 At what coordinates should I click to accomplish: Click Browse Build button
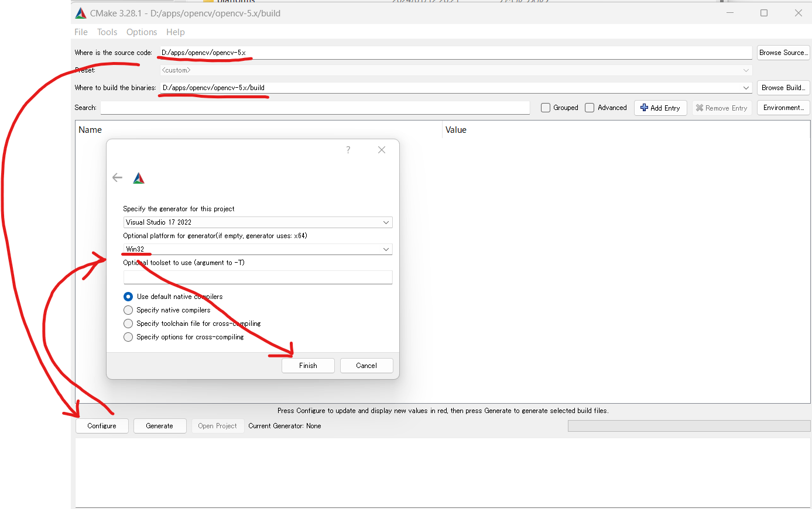[x=783, y=88]
